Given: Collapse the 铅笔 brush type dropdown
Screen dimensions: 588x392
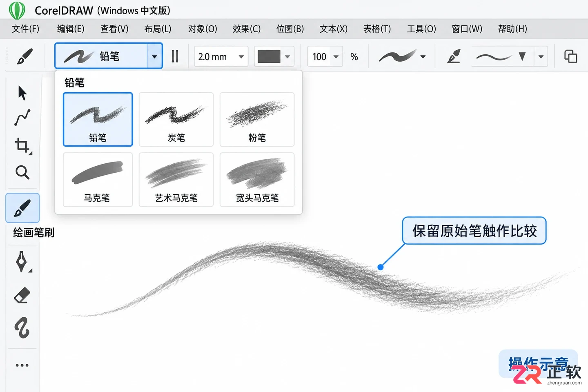Looking at the screenshot, I should (154, 56).
